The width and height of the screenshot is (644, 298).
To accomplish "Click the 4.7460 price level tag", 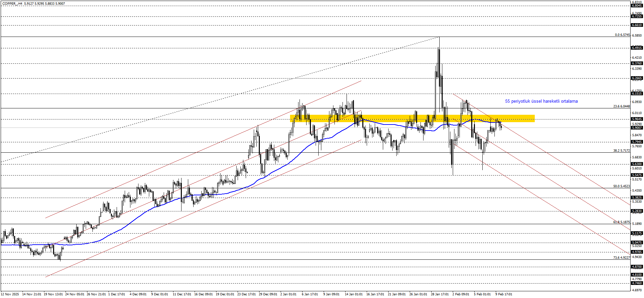I will click(x=637, y=283).
